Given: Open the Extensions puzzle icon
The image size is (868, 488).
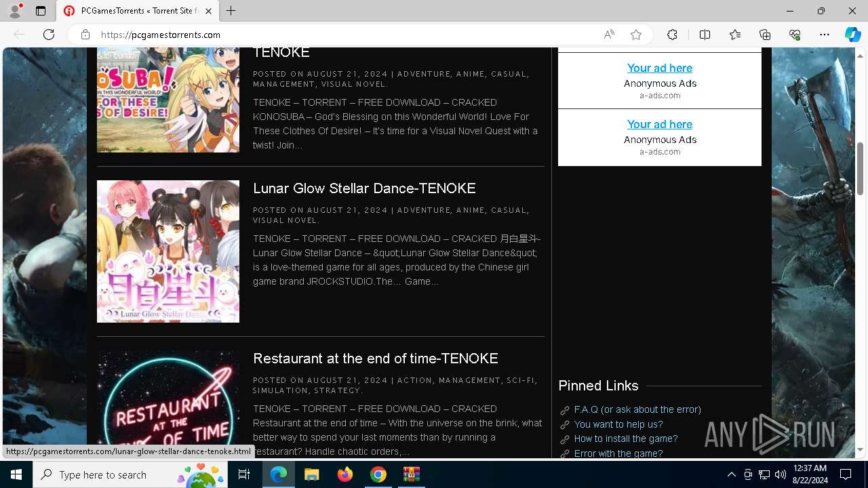Looking at the screenshot, I should click(x=672, y=35).
